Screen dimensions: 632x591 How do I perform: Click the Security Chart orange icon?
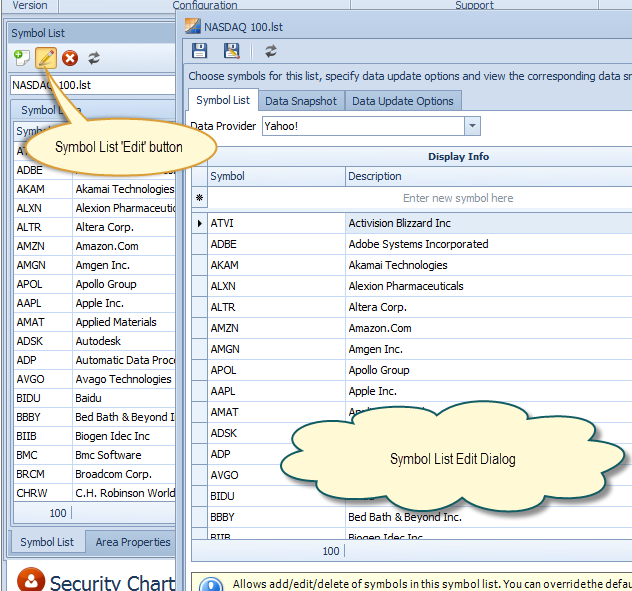pos(31,580)
